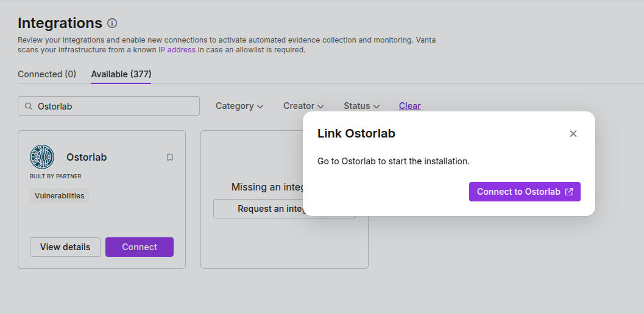Open the Creator filter dropdown
644x314 pixels.
(303, 106)
